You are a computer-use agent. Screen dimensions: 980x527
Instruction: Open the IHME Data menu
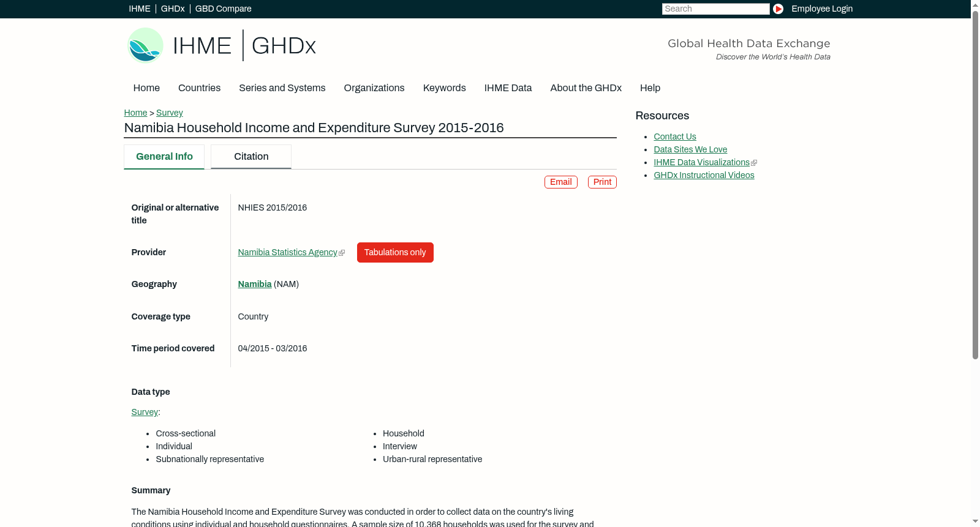pos(508,88)
